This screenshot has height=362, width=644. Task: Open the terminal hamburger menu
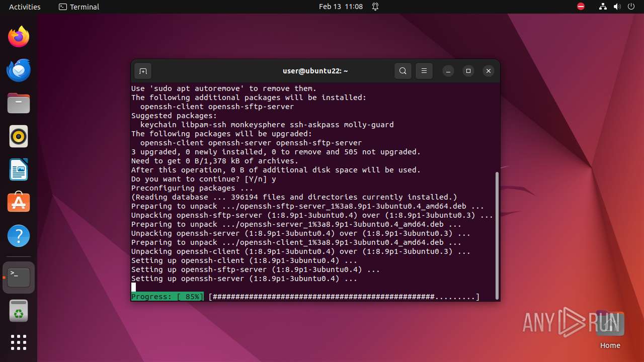(424, 71)
